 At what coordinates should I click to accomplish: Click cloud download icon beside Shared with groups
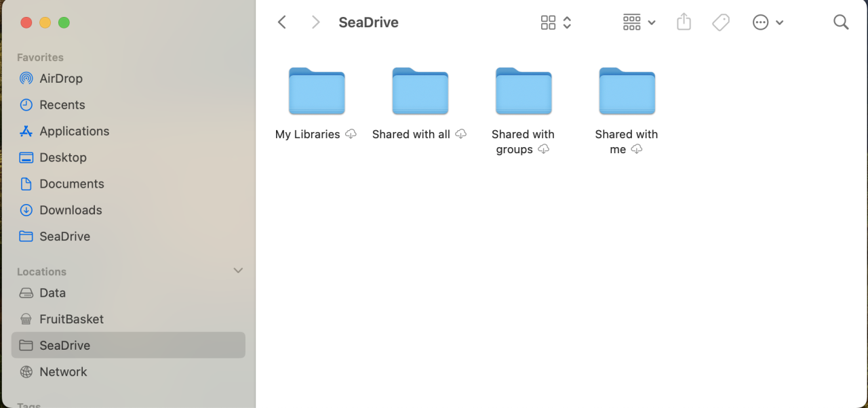[x=543, y=149]
